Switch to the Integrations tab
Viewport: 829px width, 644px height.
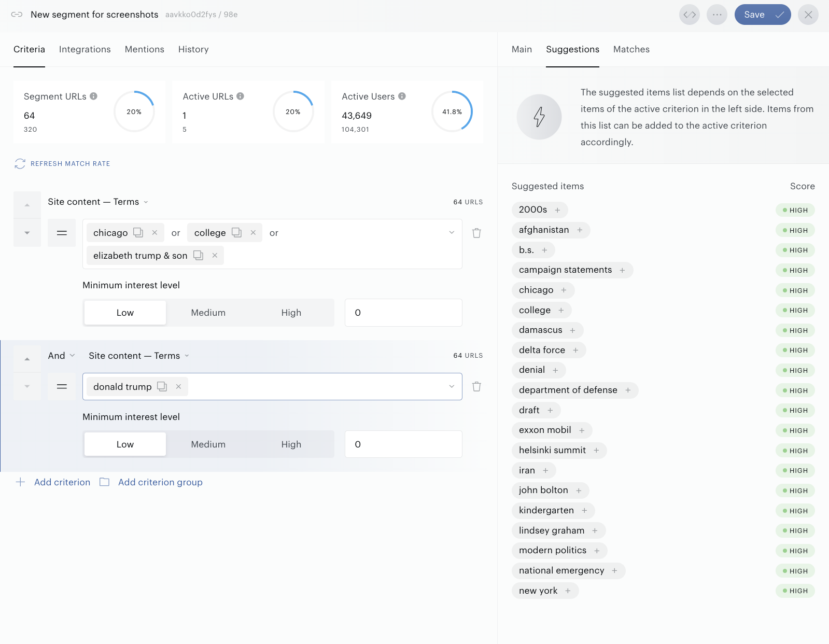pyautogui.click(x=85, y=49)
